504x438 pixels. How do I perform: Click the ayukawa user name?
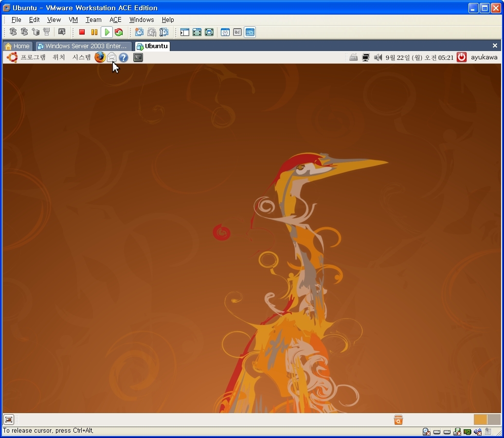click(x=484, y=57)
